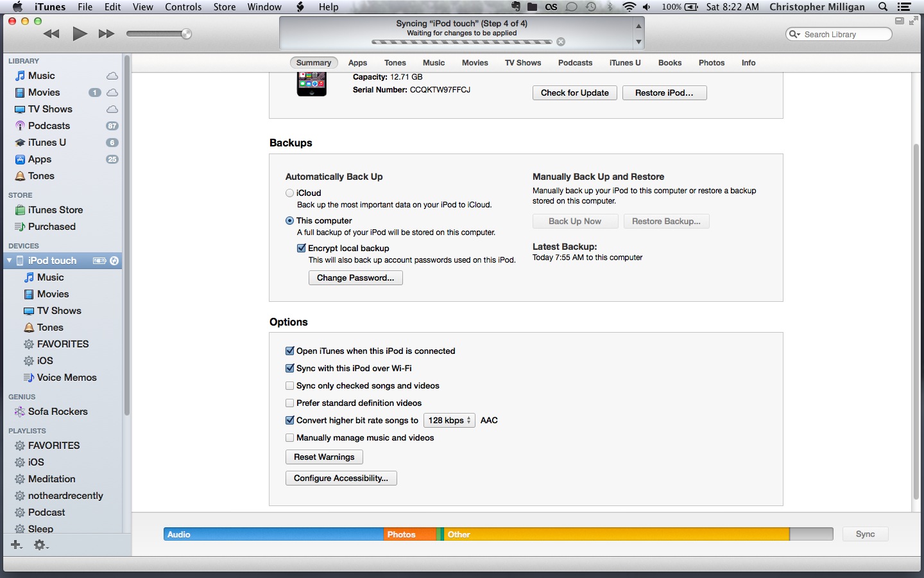
Task: Click the Sync button
Action: pos(865,534)
